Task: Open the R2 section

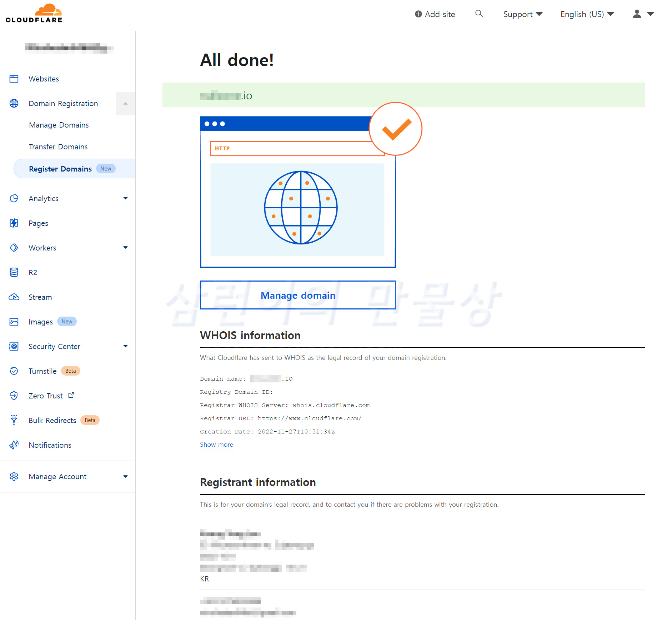Action: coord(33,273)
